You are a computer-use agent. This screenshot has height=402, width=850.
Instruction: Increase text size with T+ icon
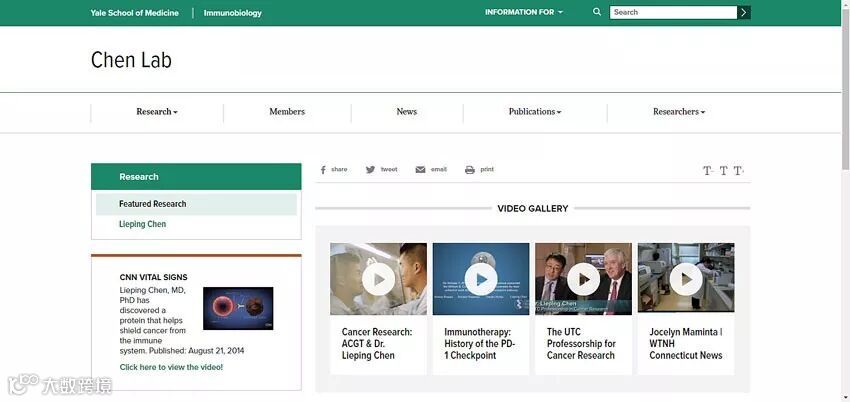click(x=739, y=171)
